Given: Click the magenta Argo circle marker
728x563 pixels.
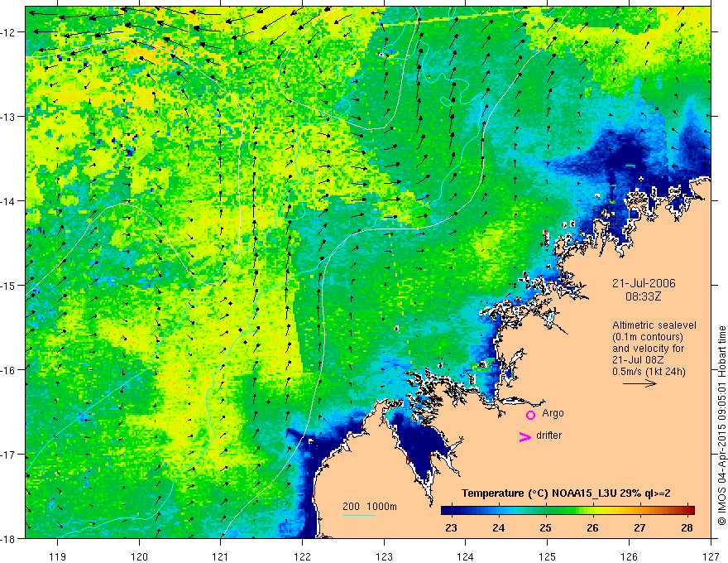Looking at the screenshot, I should tap(530, 415).
